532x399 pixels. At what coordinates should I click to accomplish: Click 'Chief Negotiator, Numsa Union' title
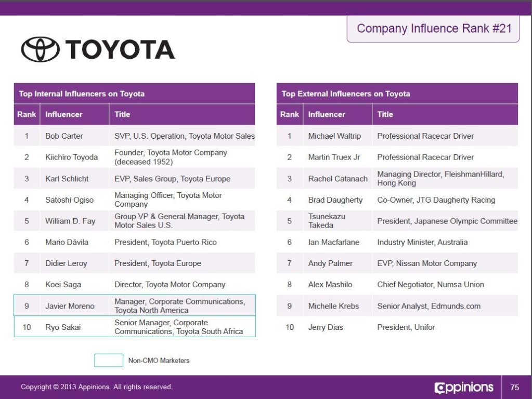(x=431, y=285)
